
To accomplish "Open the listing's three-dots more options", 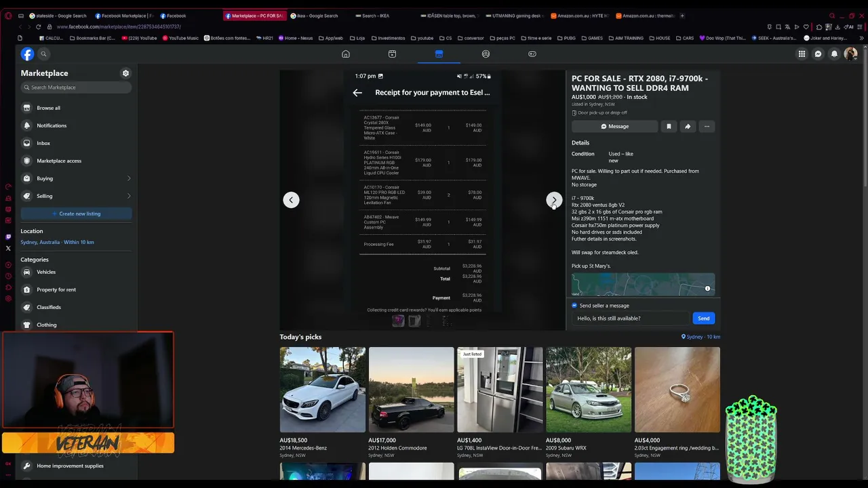I will (x=707, y=126).
